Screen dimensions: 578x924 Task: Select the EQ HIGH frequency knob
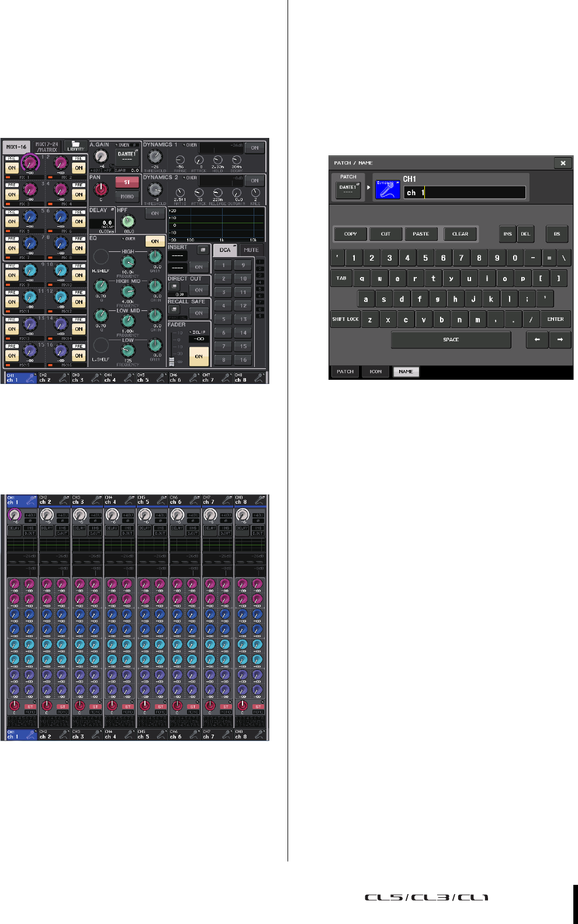pyautogui.click(x=127, y=263)
